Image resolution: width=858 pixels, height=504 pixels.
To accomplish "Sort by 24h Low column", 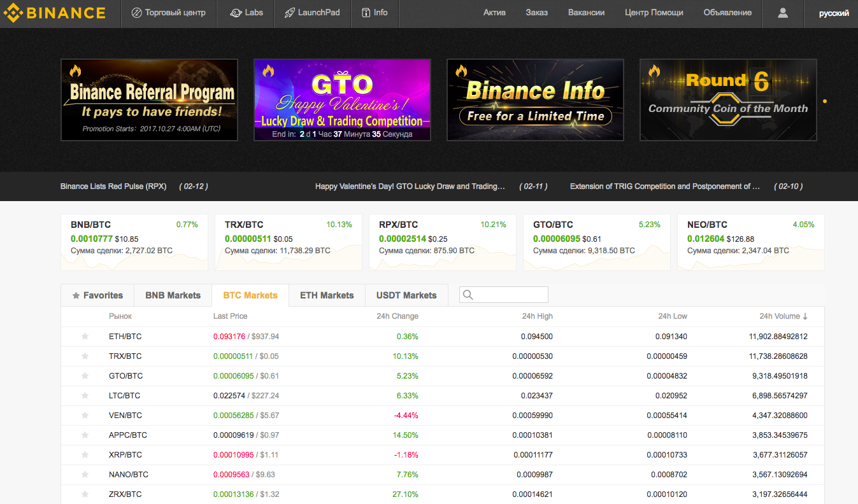I will 673,316.
